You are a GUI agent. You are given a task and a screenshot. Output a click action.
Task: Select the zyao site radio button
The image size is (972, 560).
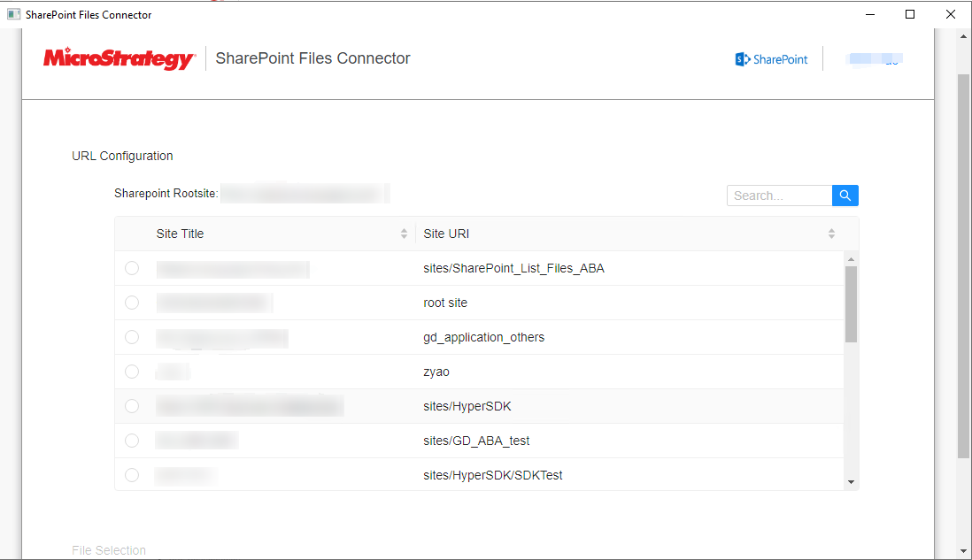click(132, 372)
